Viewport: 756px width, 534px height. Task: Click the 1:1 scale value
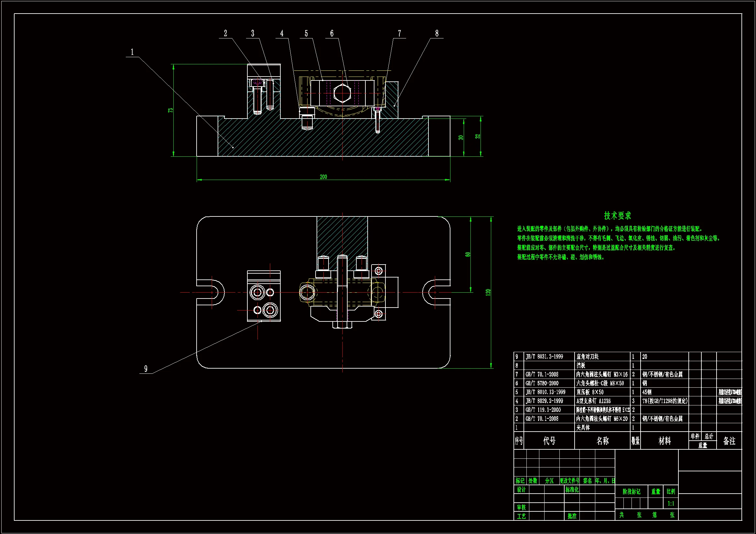(671, 503)
